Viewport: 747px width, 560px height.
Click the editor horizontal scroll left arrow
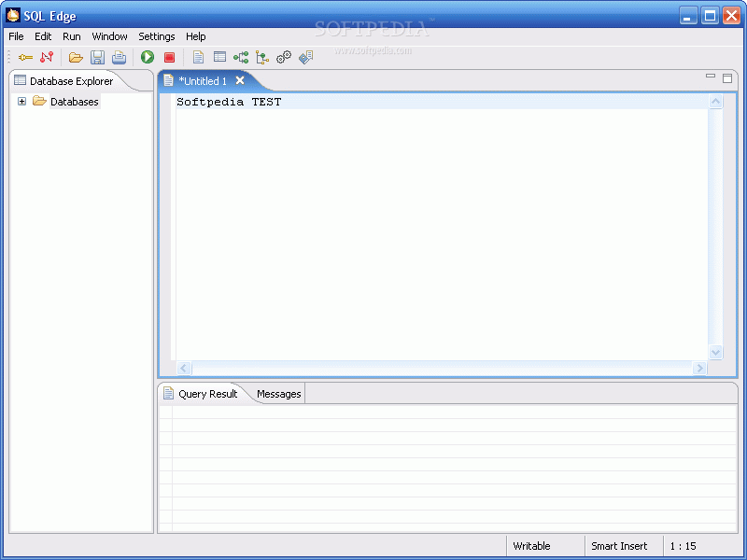click(184, 368)
